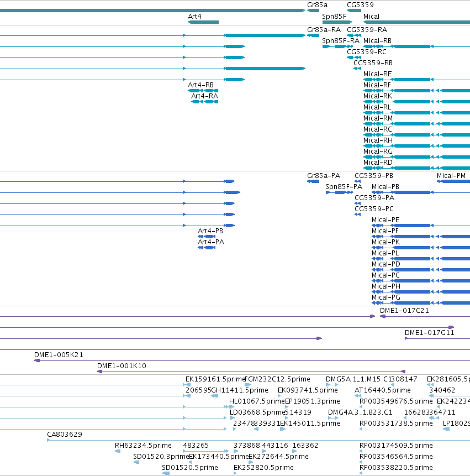
Task: Click the Spn85F-RA transcript label
Action: tap(341, 41)
